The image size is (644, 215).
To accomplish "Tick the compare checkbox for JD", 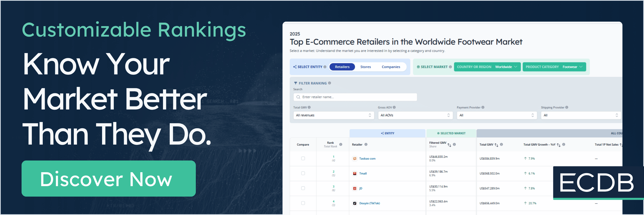I will 303,188.
